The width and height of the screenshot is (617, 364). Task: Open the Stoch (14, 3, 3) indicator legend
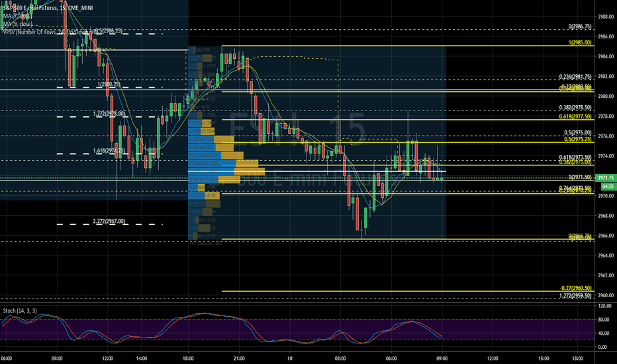point(20,311)
